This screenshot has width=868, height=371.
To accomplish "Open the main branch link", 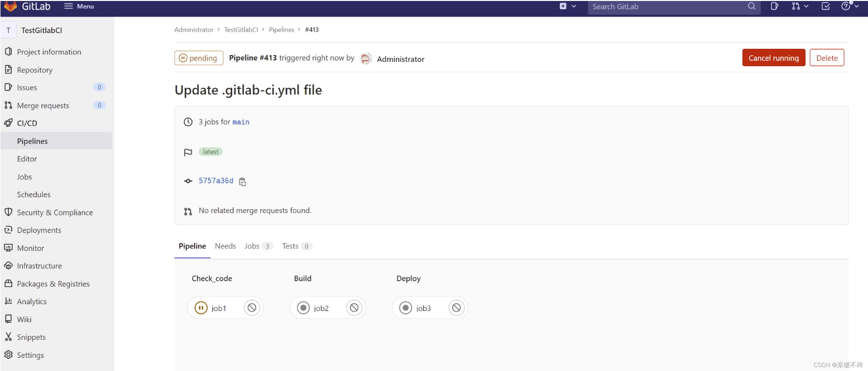I will [x=241, y=122].
